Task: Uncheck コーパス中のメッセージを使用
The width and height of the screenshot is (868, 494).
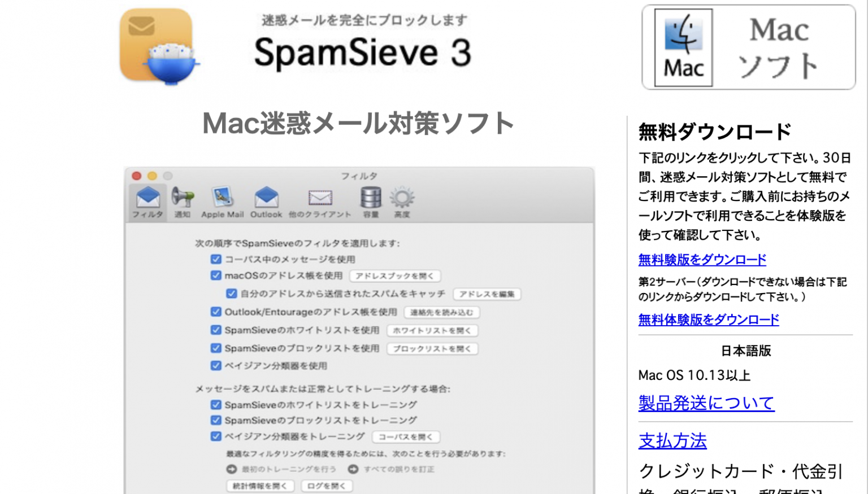Action: pos(216,259)
